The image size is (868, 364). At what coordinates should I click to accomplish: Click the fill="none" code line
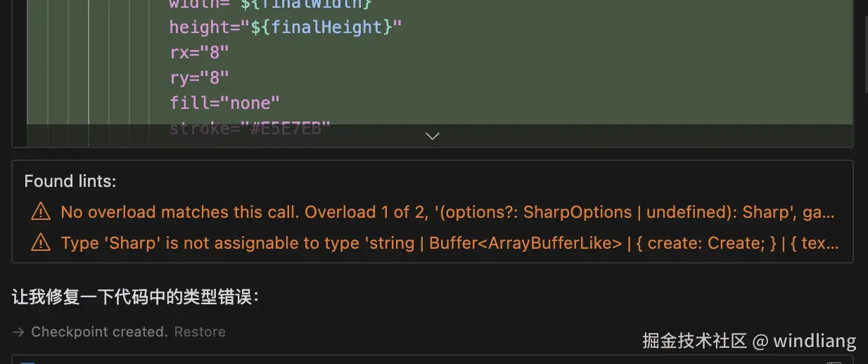pos(224,103)
